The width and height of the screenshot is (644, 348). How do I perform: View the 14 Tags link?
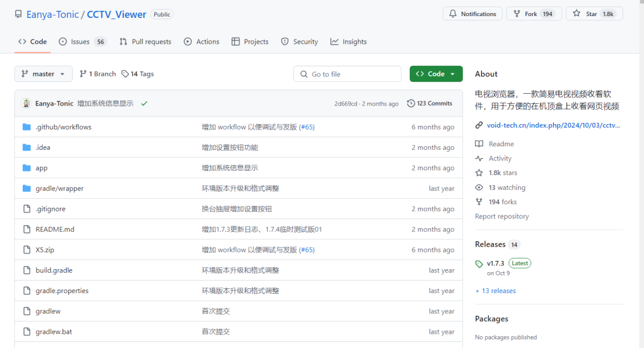coord(138,74)
